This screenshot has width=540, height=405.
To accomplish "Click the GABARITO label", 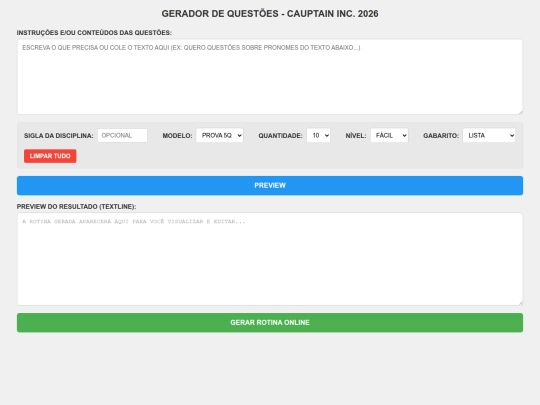I will click(441, 136).
